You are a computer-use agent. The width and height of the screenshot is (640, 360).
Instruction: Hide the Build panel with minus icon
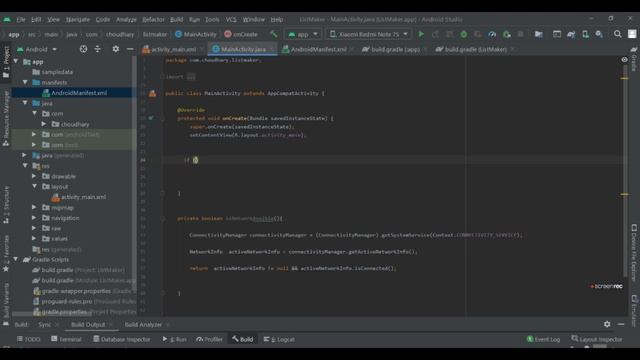621,324
